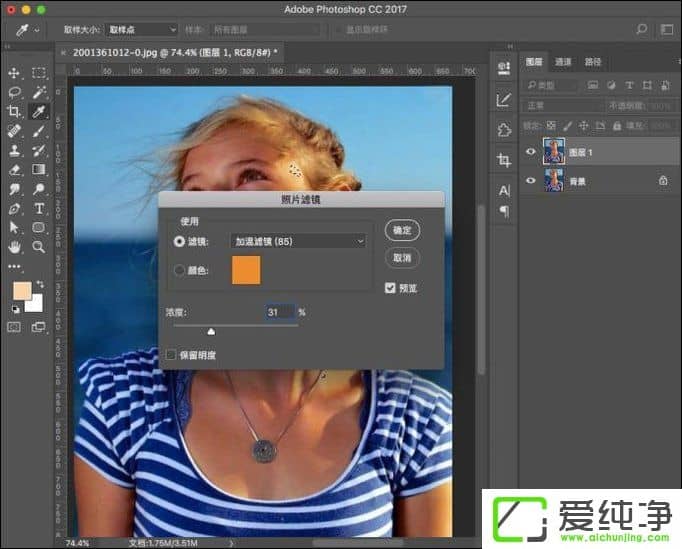Select the Crop tool in the toolbox
Viewport: 682px width, 549px height.
14,111
